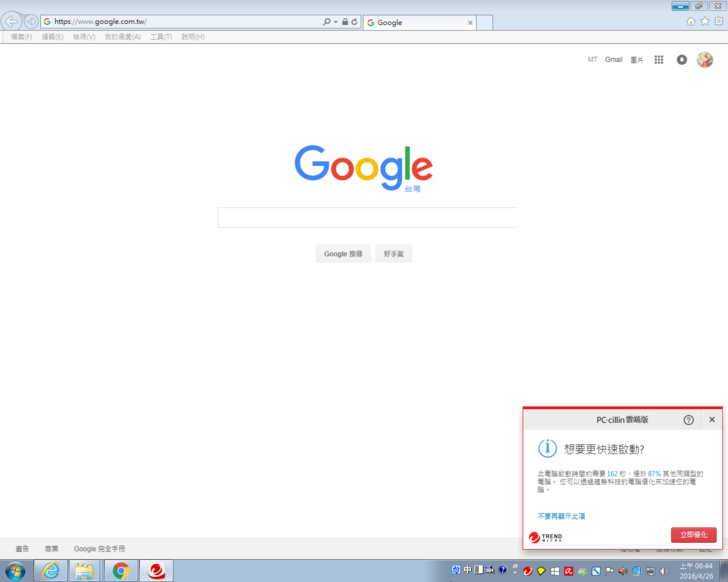Close the PC-cillin popup with its X
The height and width of the screenshot is (582, 728).
712,420
